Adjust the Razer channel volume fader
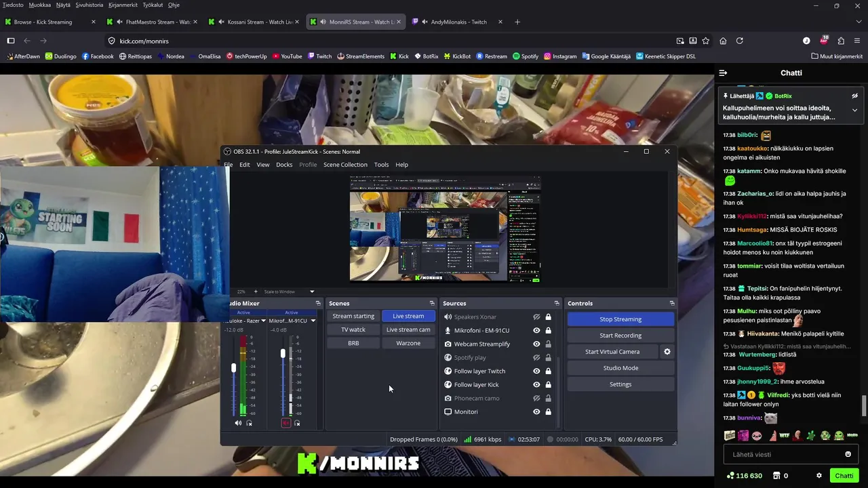This screenshot has width=868, height=488. pos(233,368)
